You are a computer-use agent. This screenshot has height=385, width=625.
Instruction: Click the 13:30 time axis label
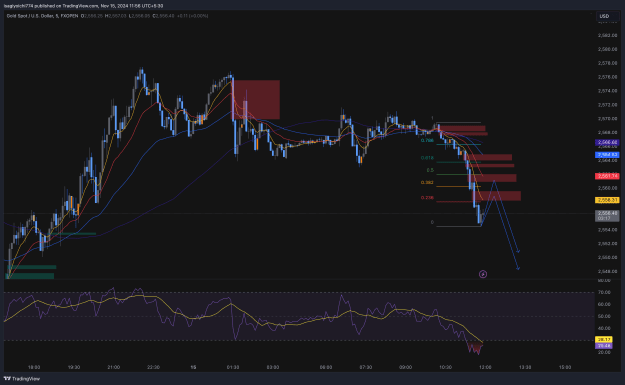click(525, 367)
